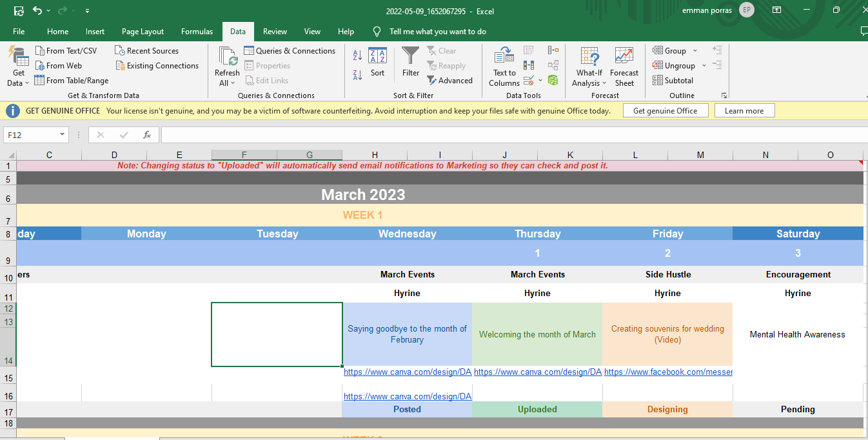This screenshot has height=440, width=868.
Task: Open Ribbon Display Options icon
Action: click(776, 10)
